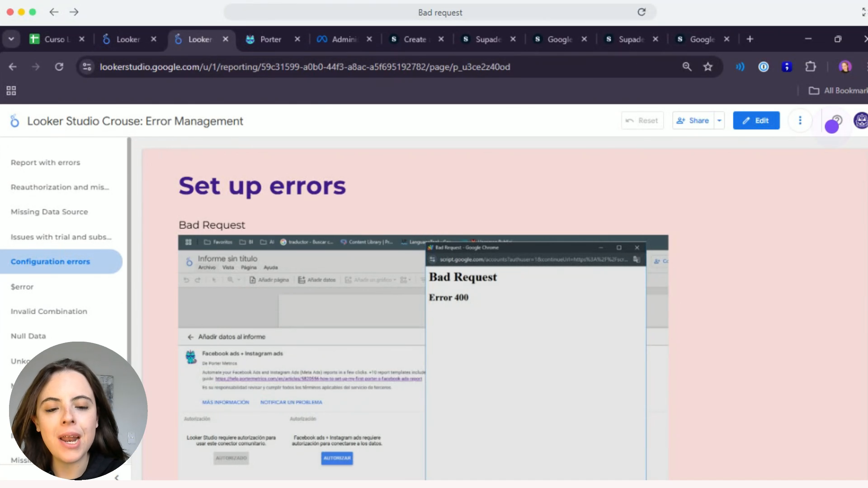Open a new tab with the plus icon
868x488 pixels.
[x=750, y=39]
